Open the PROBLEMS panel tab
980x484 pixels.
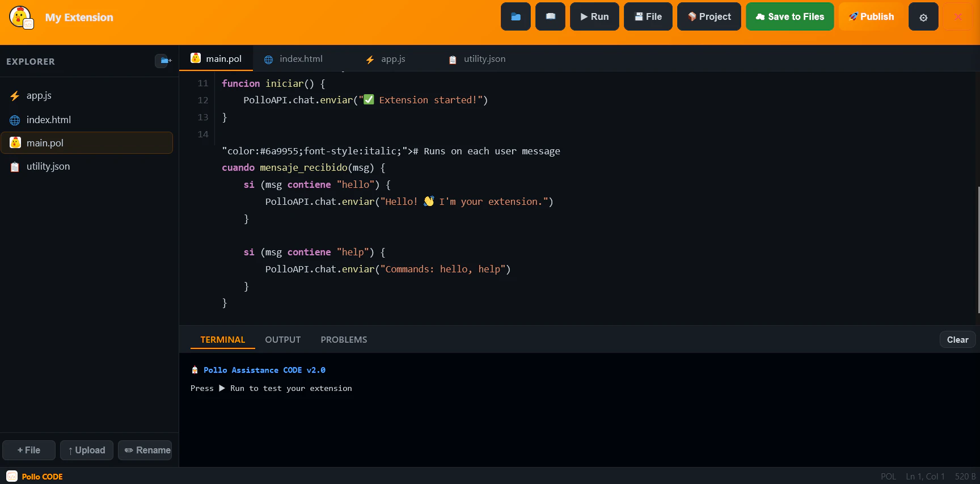344,339
